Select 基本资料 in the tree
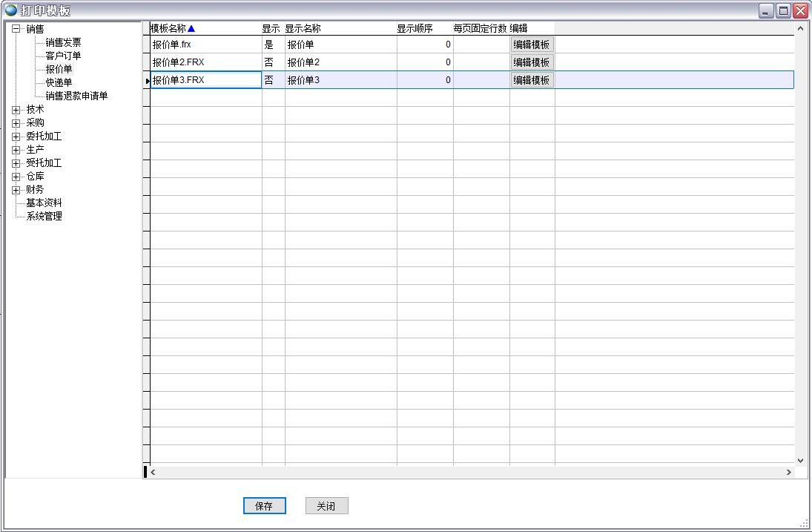Image resolution: width=812 pixels, height=532 pixels. 44,203
